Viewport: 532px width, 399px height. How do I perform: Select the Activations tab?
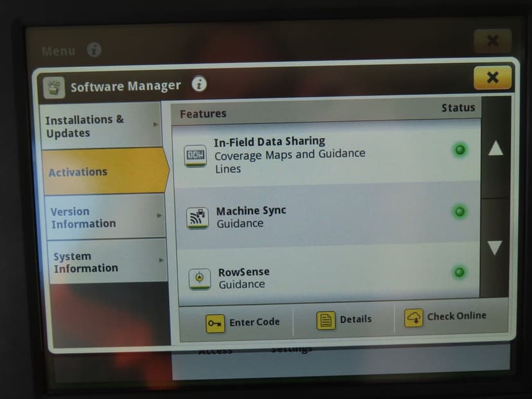click(105, 172)
